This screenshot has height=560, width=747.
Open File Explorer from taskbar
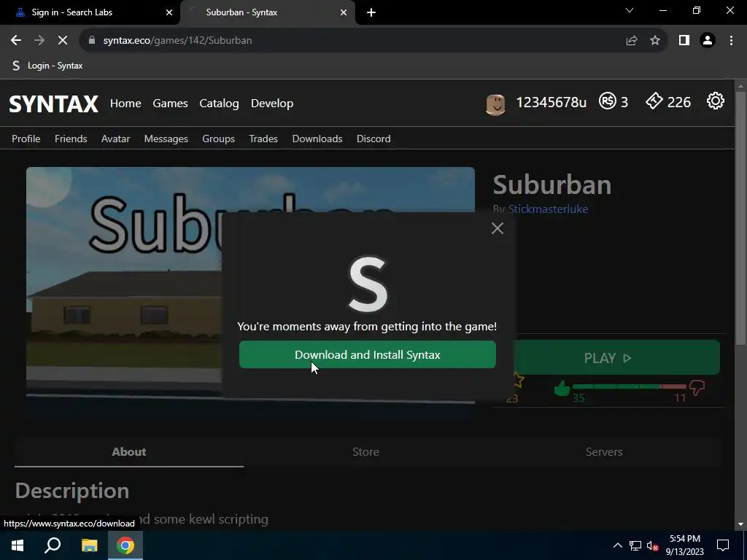coord(89,545)
